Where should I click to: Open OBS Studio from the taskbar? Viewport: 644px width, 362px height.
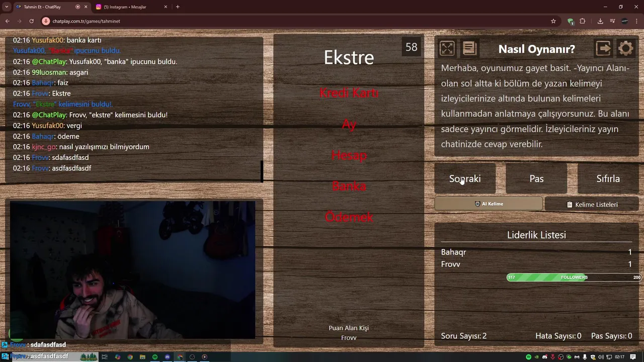[192, 357]
